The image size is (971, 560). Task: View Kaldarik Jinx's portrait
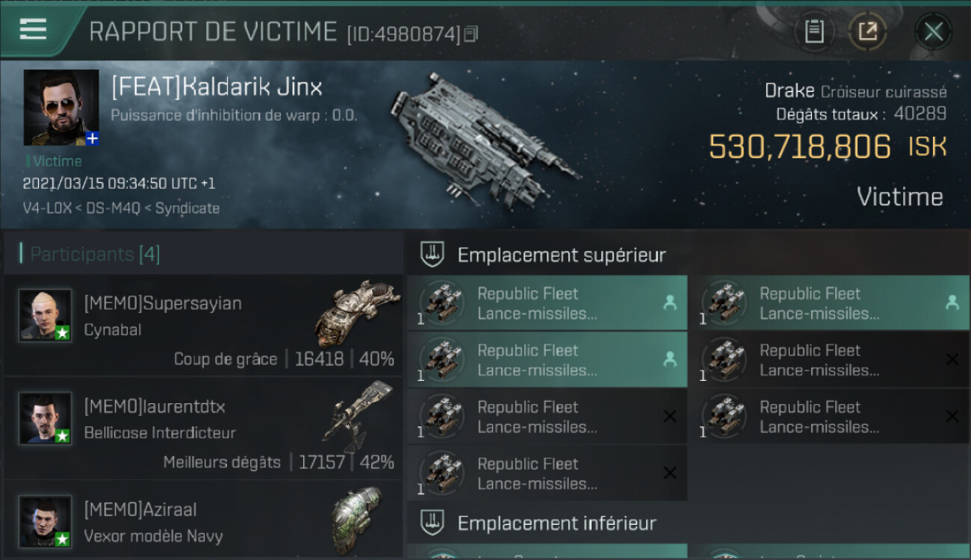(61, 108)
